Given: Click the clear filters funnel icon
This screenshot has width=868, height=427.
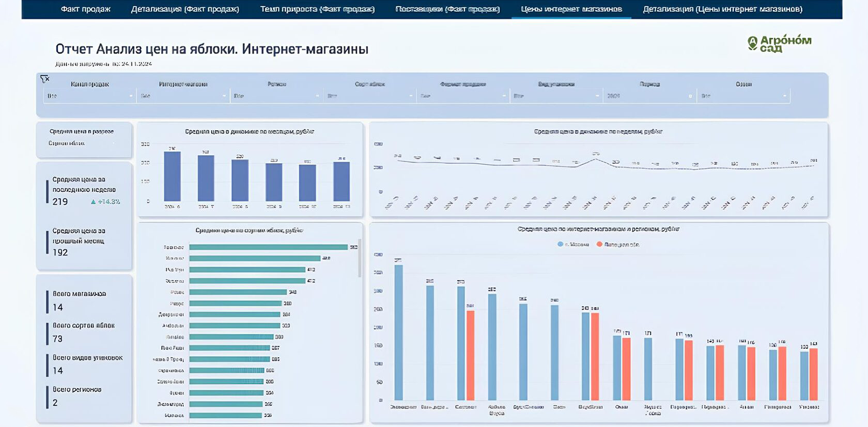Looking at the screenshot, I should tap(45, 79).
